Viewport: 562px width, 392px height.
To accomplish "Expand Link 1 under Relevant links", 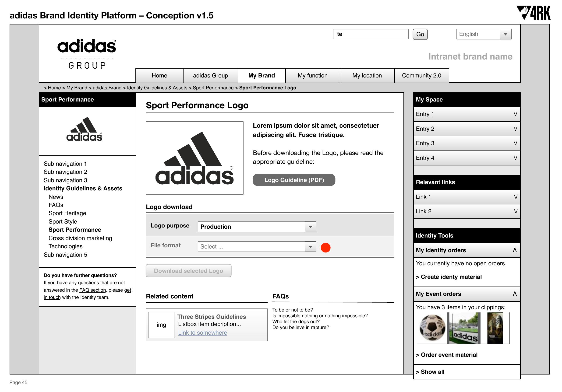I will point(515,197).
